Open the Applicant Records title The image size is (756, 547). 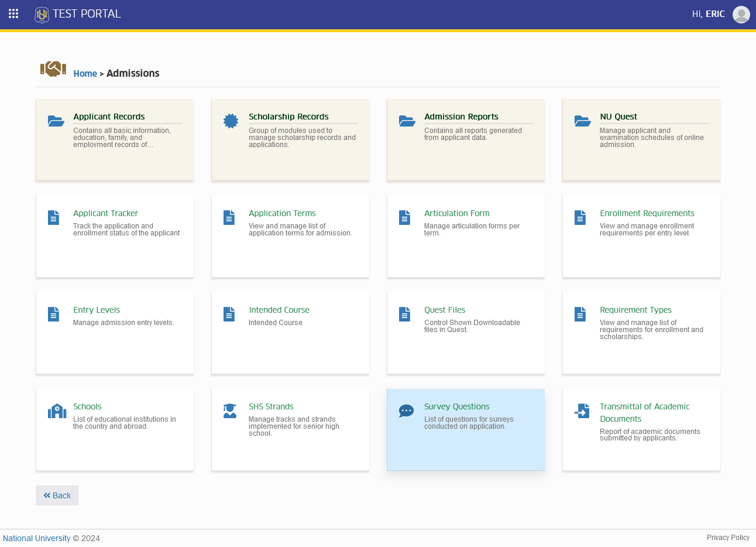click(x=109, y=117)
